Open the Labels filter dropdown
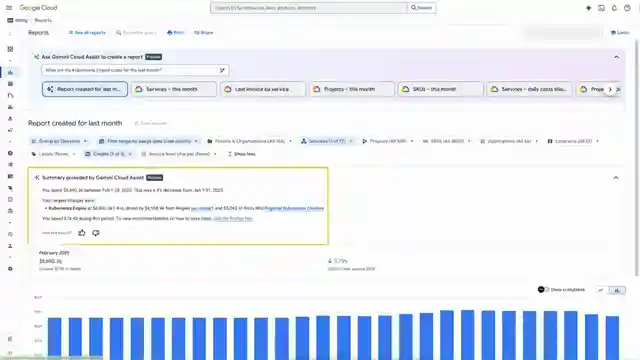Screen dimensions: 640x360 [53, 154]
